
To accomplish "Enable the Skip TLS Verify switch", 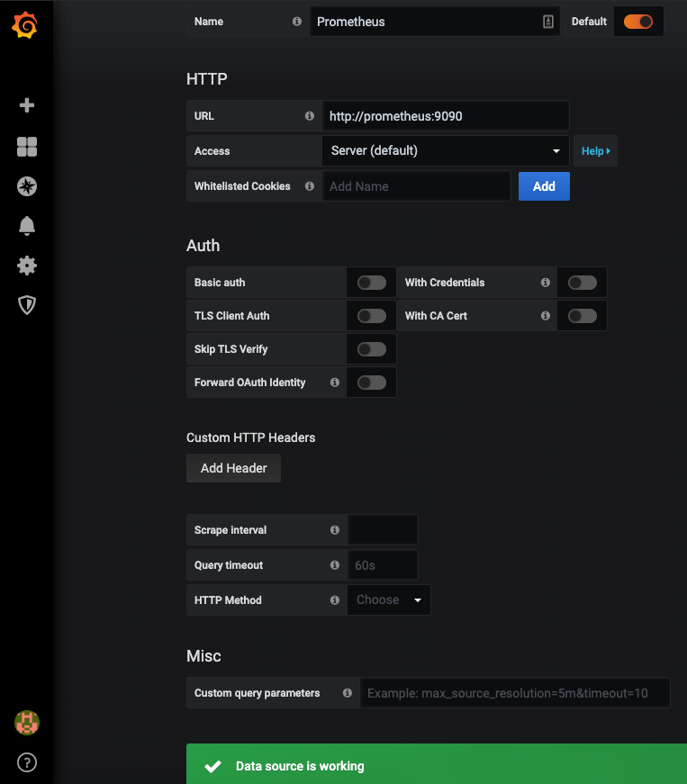I will [372, 349].
